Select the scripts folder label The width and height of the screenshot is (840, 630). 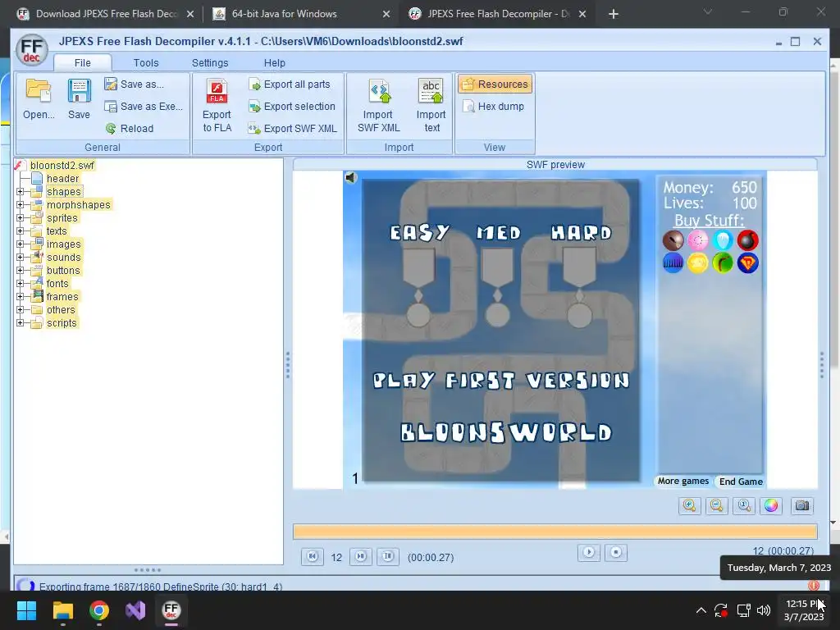point(62,323)
